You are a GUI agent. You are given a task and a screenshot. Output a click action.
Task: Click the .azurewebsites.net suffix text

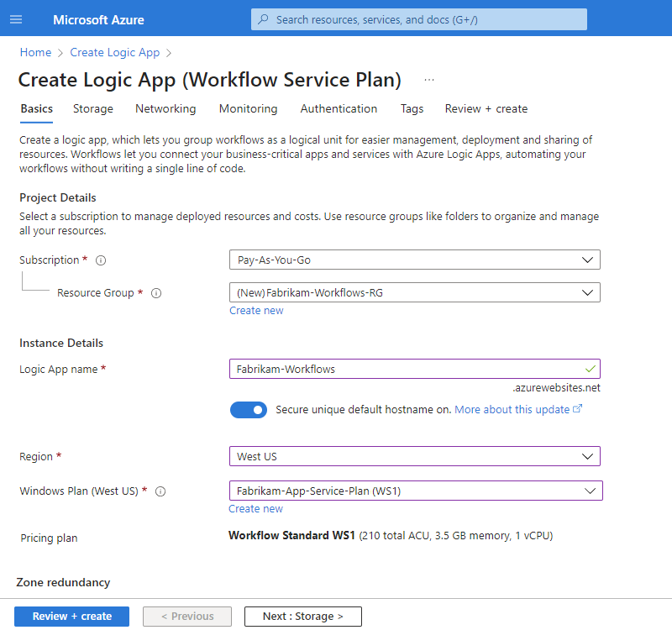click(556, 388)
